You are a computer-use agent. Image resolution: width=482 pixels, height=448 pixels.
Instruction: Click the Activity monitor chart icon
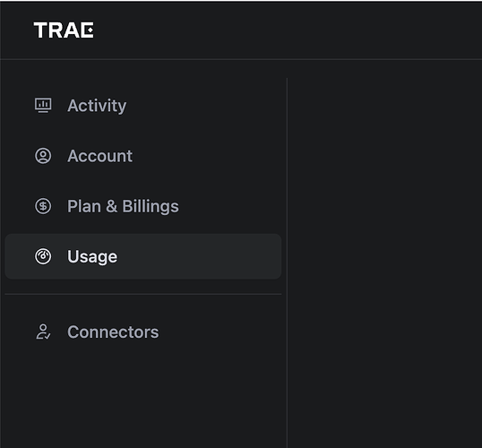(43, 106)
